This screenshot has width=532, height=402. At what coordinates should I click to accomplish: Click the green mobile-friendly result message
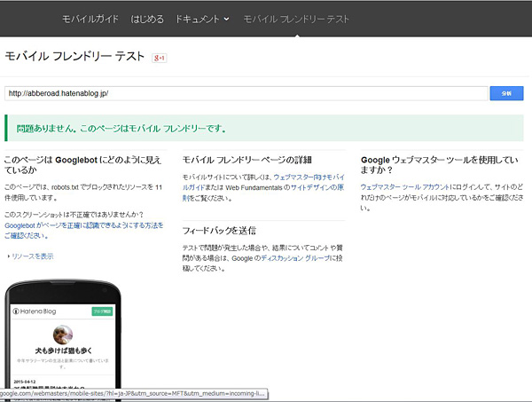pyautogui.click(x=264, y=129)
